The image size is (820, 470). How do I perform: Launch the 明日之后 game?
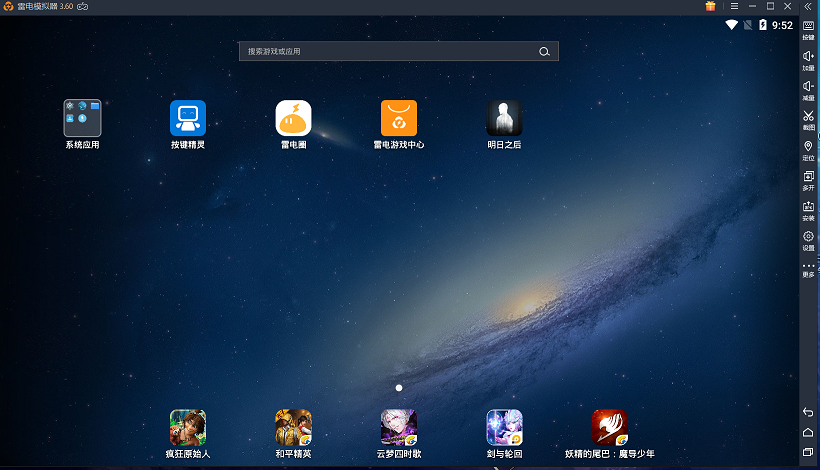pos(504,118)
